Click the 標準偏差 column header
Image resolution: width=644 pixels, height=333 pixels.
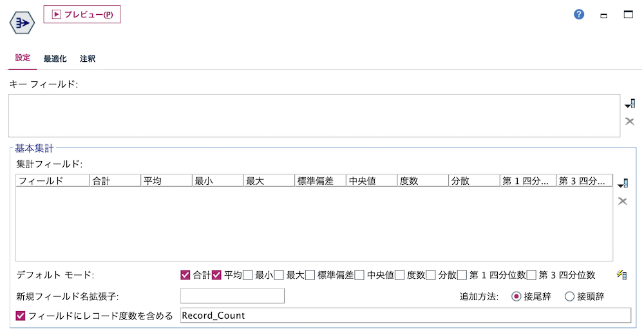[x=320, y=180]
